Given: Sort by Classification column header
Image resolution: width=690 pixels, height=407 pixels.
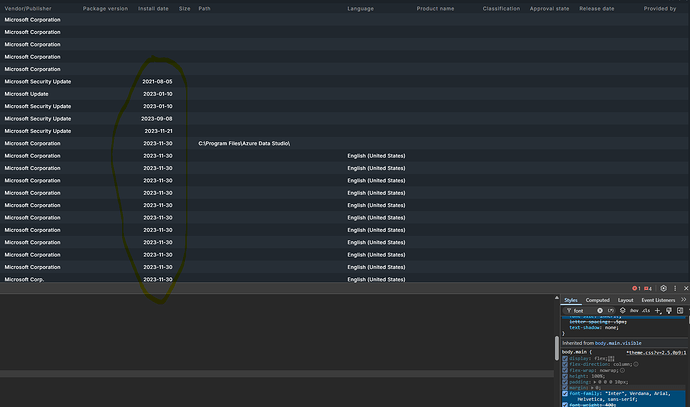Looking at the screenshot, I should 501,8.
